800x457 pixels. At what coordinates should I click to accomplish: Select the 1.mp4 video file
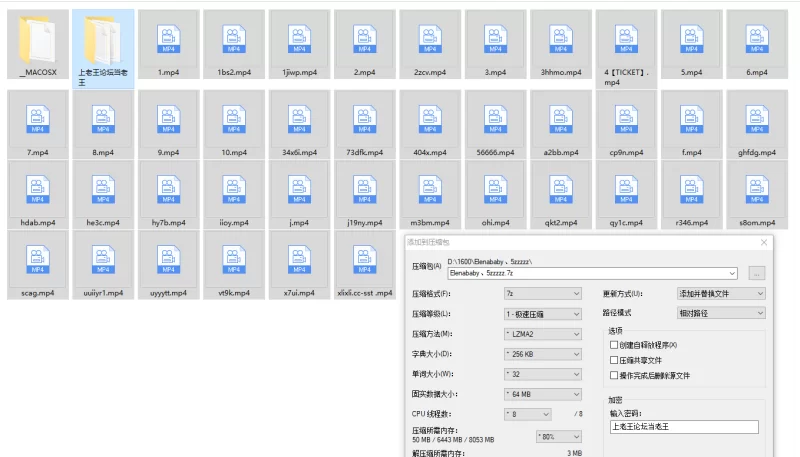(x=168, y=44)
